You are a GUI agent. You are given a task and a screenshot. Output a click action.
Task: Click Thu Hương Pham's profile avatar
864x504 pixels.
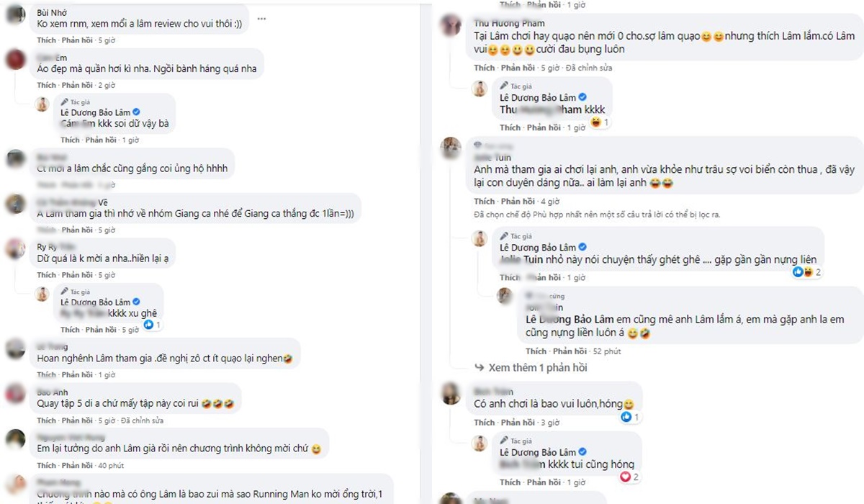(451, 26)
